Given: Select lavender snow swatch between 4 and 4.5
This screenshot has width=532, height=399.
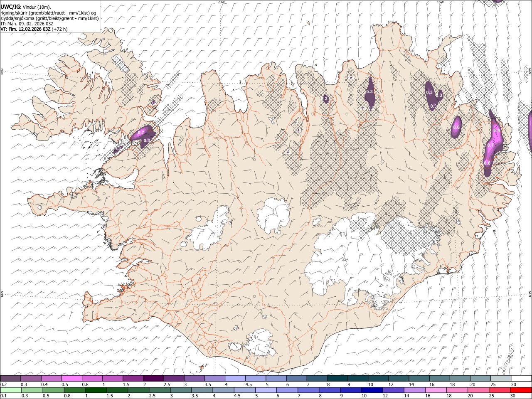Looking at the screenshot, I should click(x=235, y=378).
